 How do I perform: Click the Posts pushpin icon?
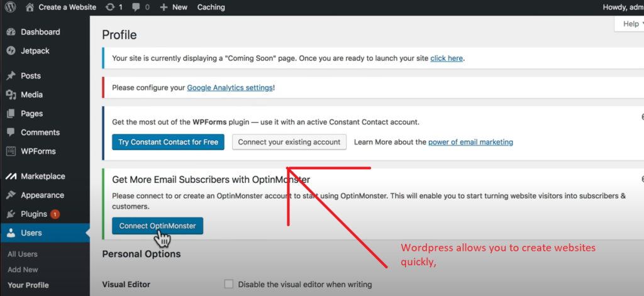11,75
